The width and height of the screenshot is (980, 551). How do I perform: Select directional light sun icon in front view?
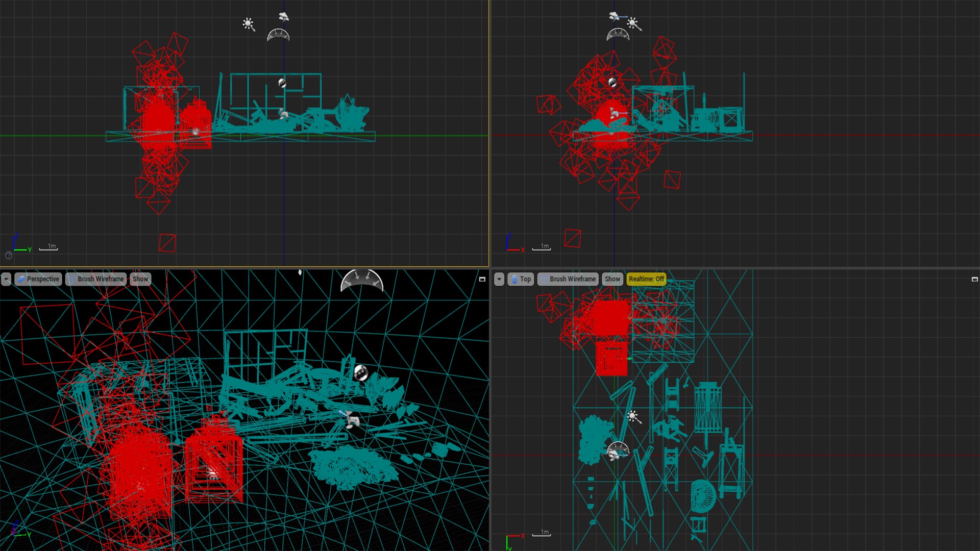pyautogui.click(x=248, y=23)
